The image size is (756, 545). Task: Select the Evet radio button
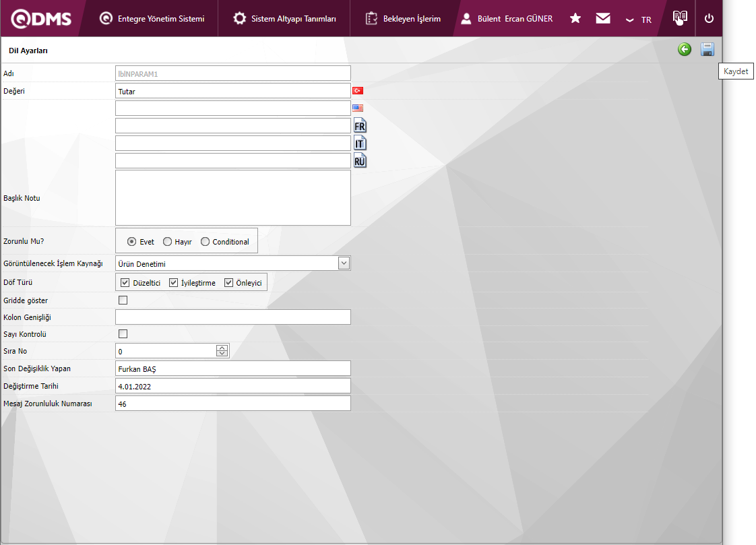point(131,241)
